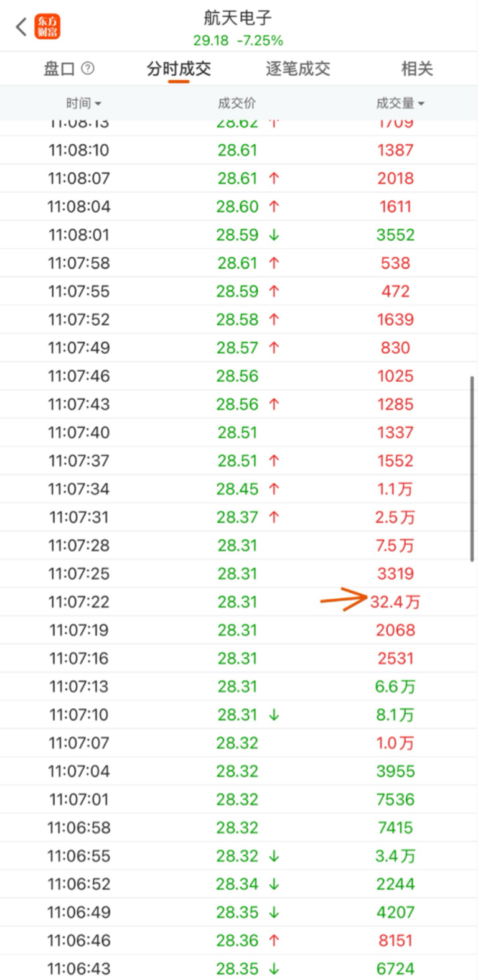Tap the 29.18 -7.25% price text
The width and height of the screenshot is (478, 980).
coord(238,40)
